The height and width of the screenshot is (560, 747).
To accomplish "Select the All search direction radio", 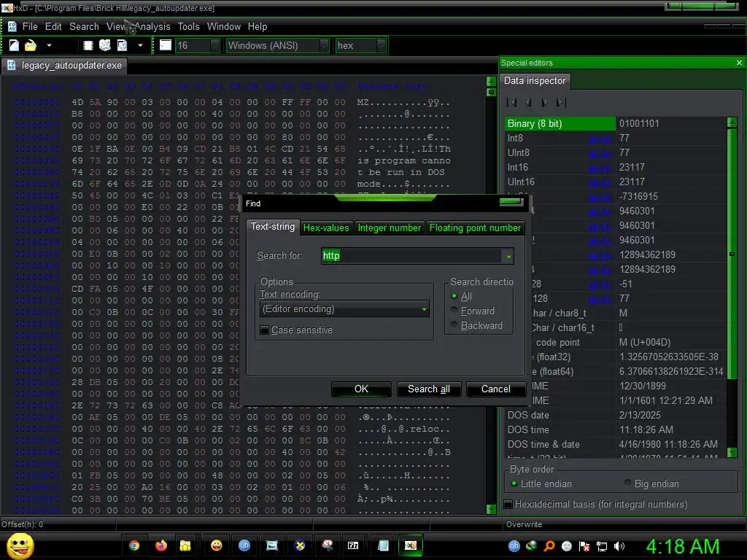I will [x=454, y=296].
